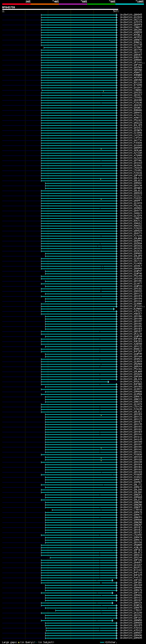The width and height of the screenshot is (146, 644).
Task: Select the label UniRef100_Q9M3H4
Action: click(131, 377)
